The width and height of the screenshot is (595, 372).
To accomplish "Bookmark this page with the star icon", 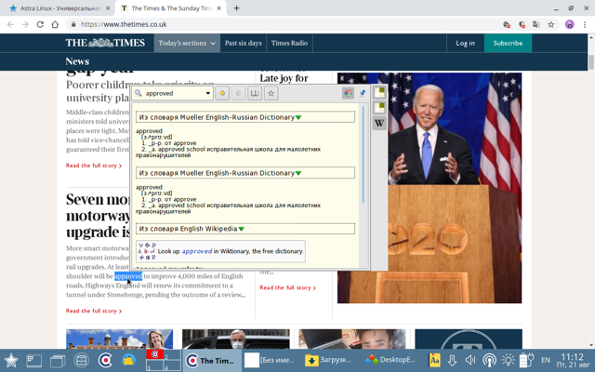I will [551, 24].
